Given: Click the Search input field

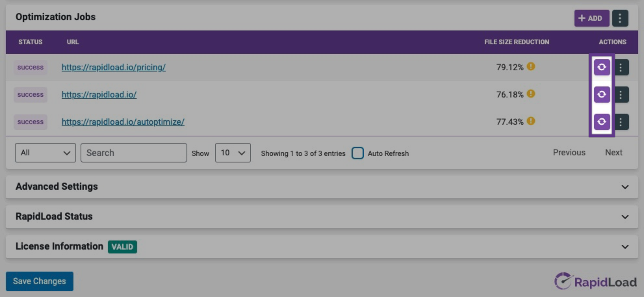Looking at the screenshot, I should (134, 153).
